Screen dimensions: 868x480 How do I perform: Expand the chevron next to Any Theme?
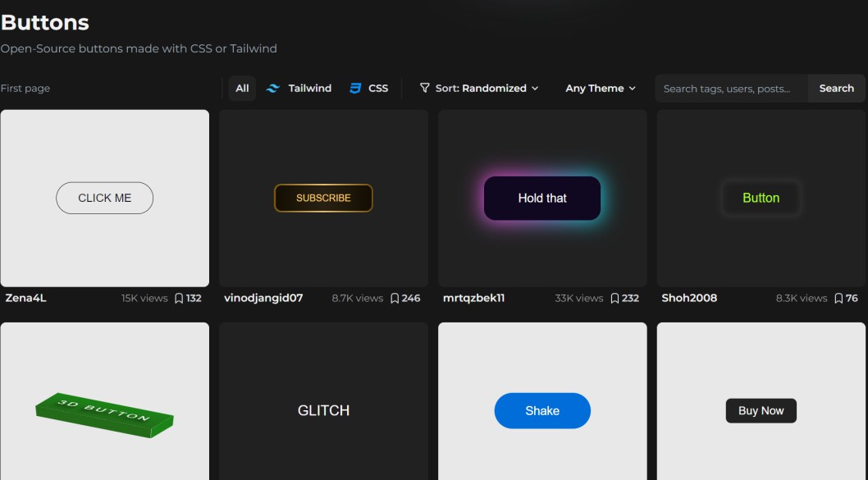(633, 88)
